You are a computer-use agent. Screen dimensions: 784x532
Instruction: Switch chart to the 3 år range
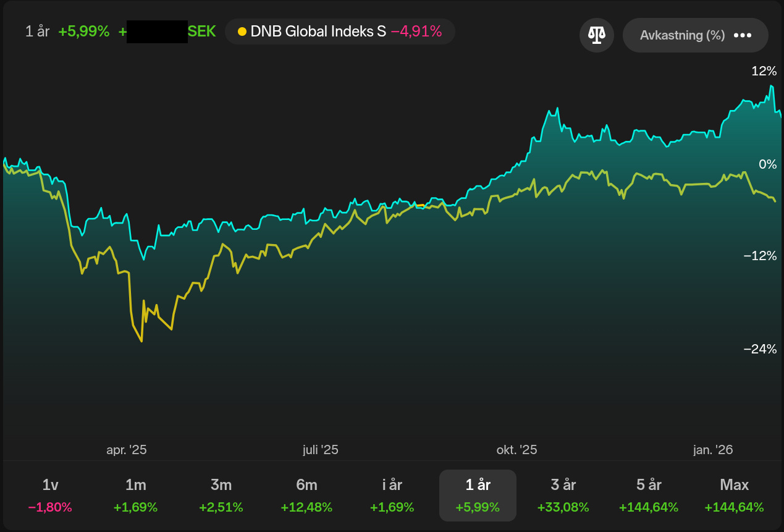click(x=563, y=495)
